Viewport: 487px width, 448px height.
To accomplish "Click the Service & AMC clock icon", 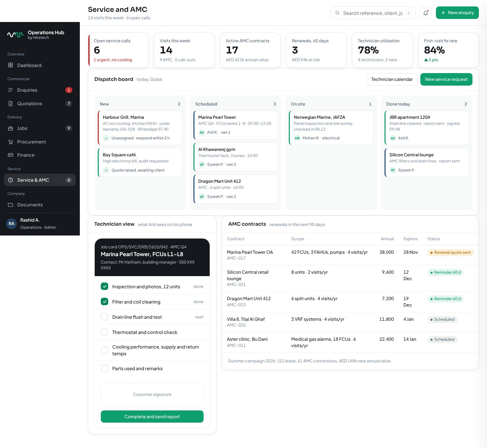I will (10, 180).
